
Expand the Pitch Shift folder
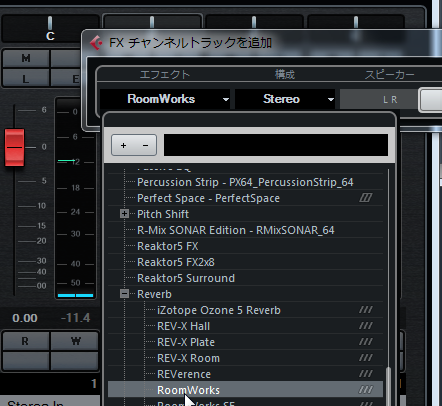[x=124, y=214]
